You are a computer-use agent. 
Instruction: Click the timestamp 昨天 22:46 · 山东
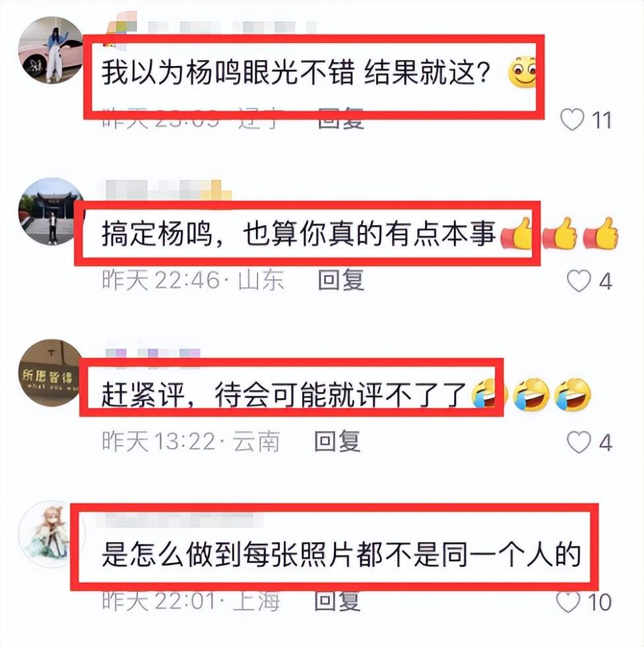point(193,281)
